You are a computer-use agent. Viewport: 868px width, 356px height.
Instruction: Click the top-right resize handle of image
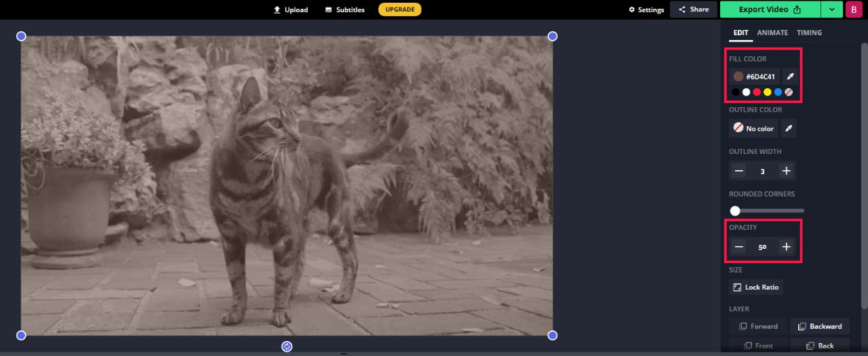tap(553, 36)
